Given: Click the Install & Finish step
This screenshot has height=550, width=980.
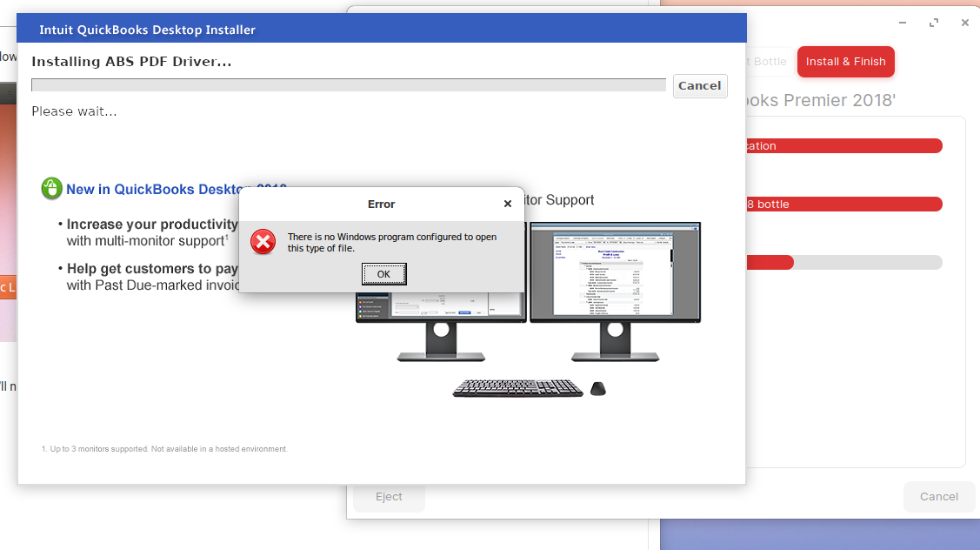Looking at the screenshot, I should (x=845, y=62).
